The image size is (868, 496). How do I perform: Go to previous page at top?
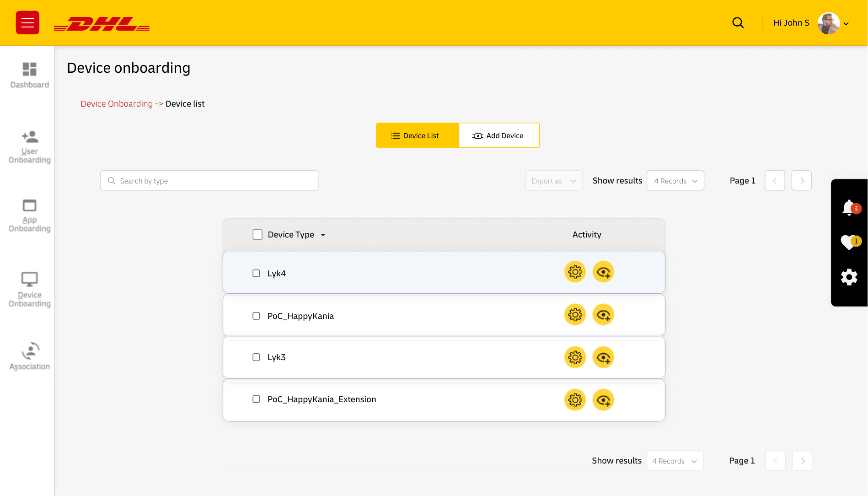[x=775, y=181]
